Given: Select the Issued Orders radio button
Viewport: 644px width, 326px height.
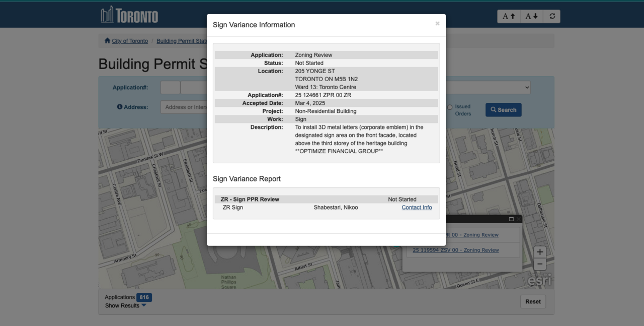Looking at the screenshot, I should [x=450, y=107].
